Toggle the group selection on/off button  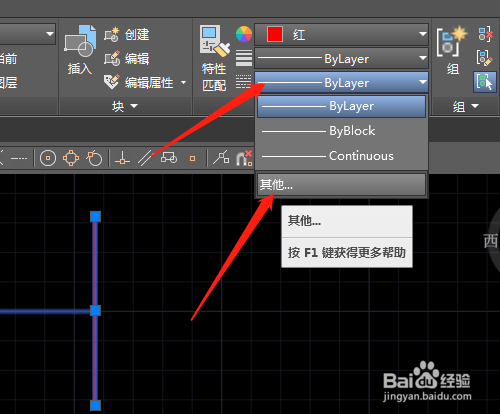485,82
